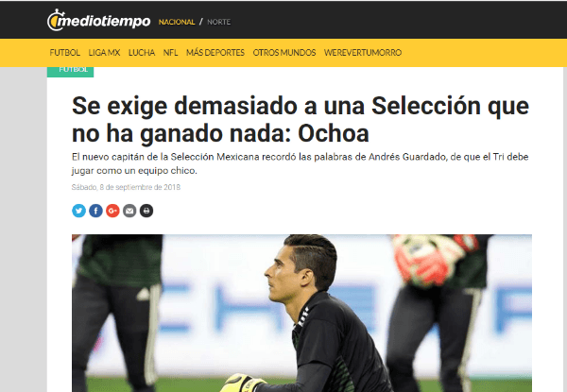Image resolution: width=567 pixels, height=392 pixels.
Task: Click the article date text
Action: point(126,187)
